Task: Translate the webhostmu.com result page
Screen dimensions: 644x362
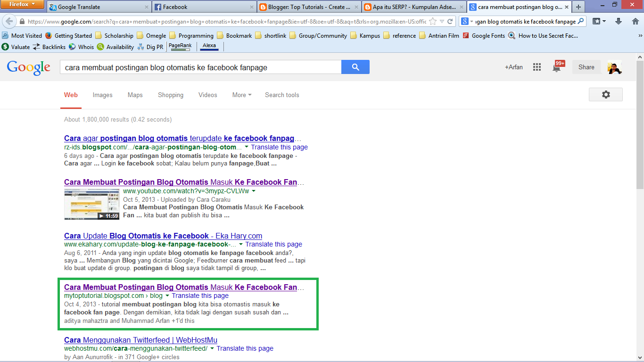Action: [245, 348]
